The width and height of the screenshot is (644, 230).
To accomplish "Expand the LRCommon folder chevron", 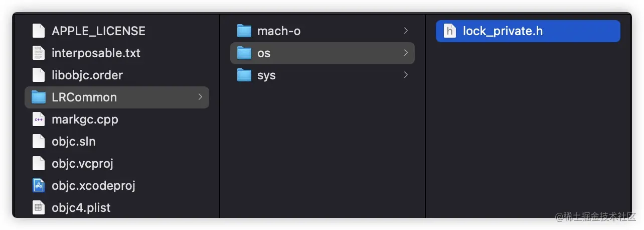I will (200, 97).
